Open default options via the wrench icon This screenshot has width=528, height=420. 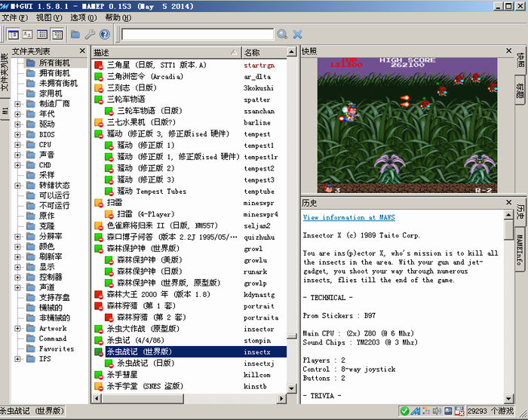pos(90,35)
